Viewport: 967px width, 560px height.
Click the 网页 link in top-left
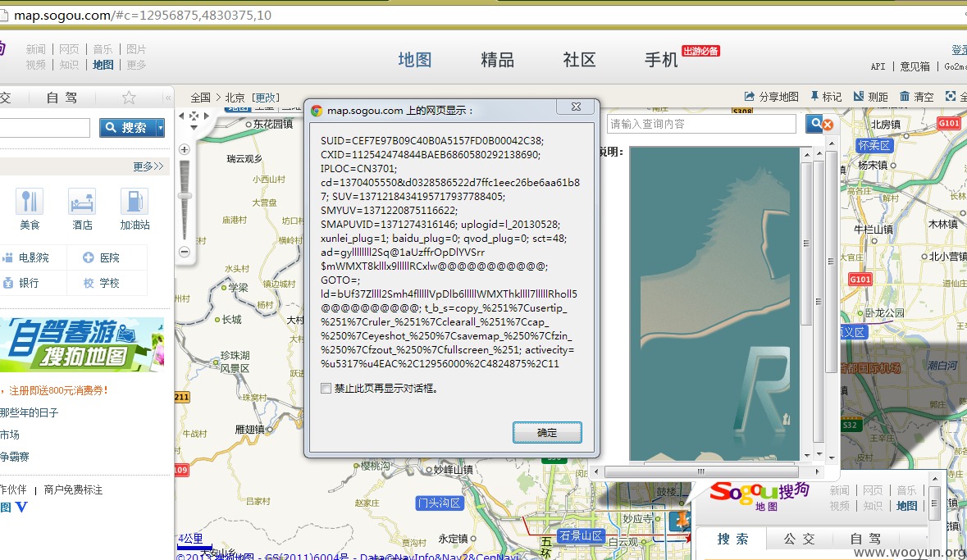coord(69,49)
